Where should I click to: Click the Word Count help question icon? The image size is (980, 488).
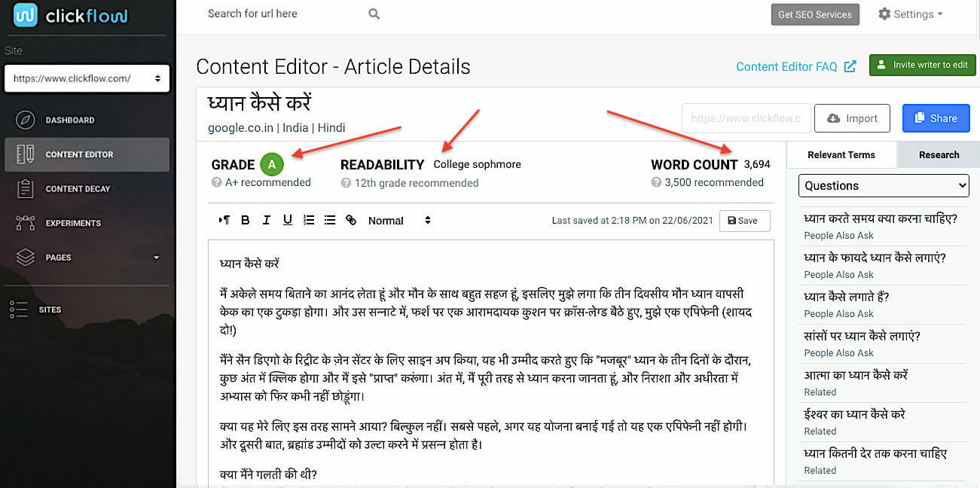click(657, 182)
